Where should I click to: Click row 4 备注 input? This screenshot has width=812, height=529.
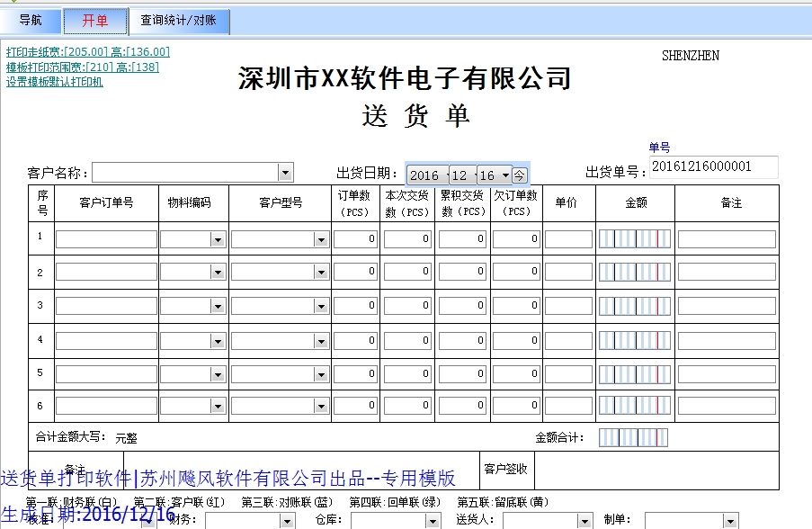click(727, 341)
